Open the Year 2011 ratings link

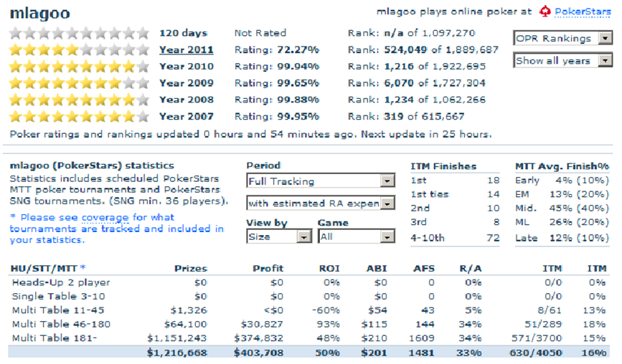pyautogui.click(x=186, y=49)
